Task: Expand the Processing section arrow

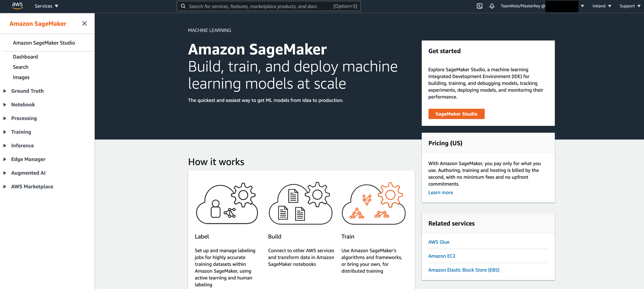Action: (x=5, y=118)
